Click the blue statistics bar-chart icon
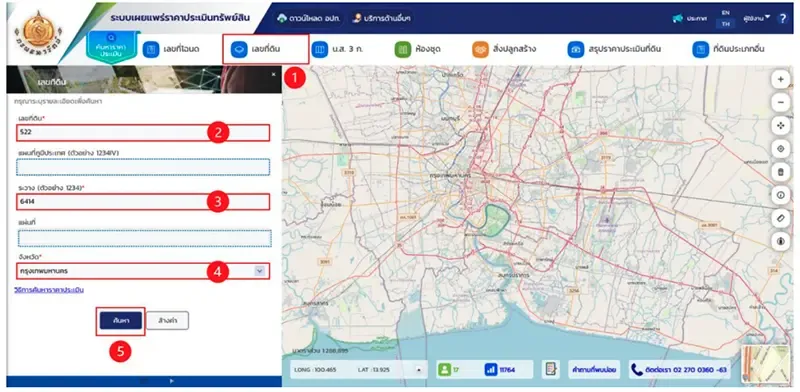800x392 pixels. 491,370
